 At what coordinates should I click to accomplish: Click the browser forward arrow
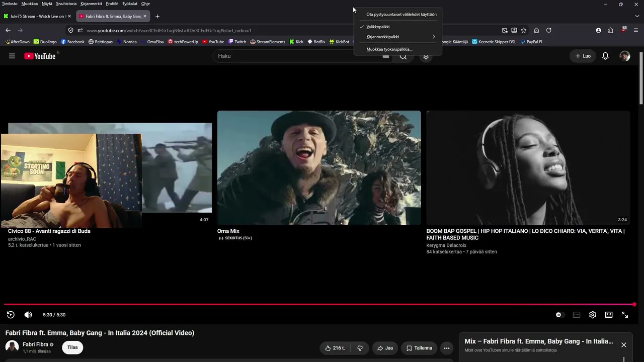pos(20,30)
